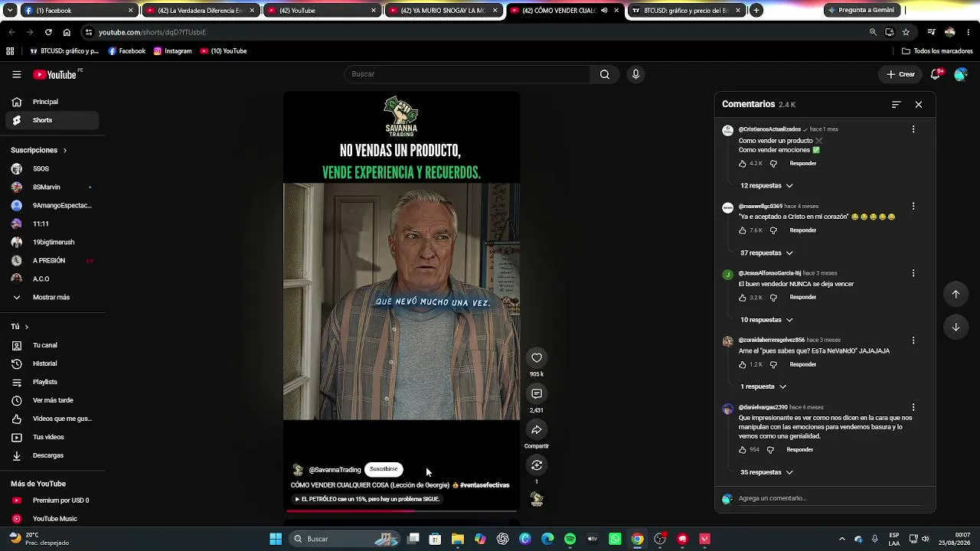Reload the page with the refresh button
980x551 pixels.
(48, 32)
